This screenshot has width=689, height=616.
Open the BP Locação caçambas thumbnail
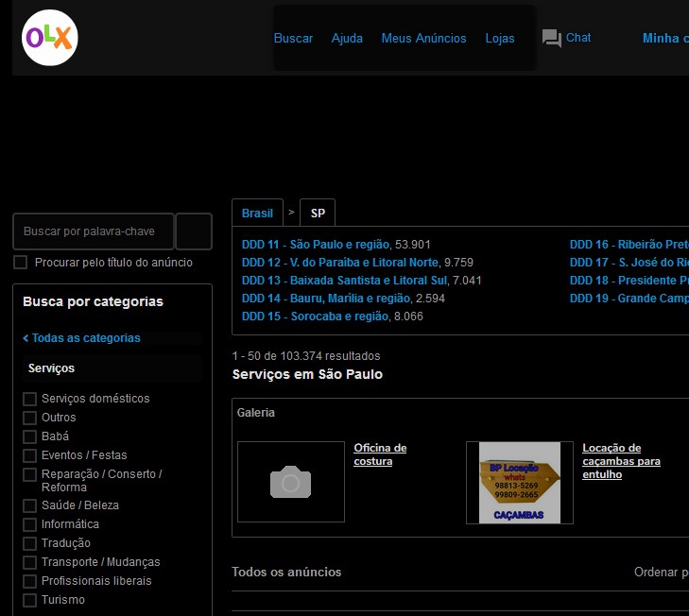click(x=520, y=483)
